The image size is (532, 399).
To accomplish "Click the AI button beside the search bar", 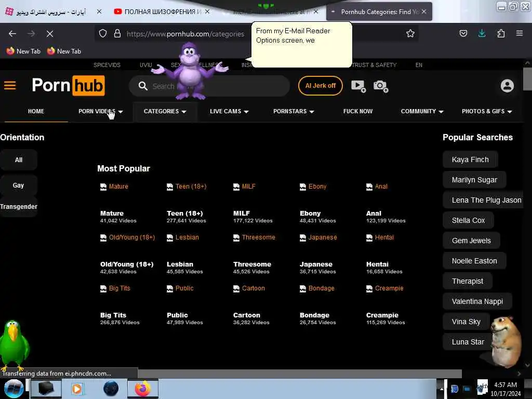I will pos(320,86).
